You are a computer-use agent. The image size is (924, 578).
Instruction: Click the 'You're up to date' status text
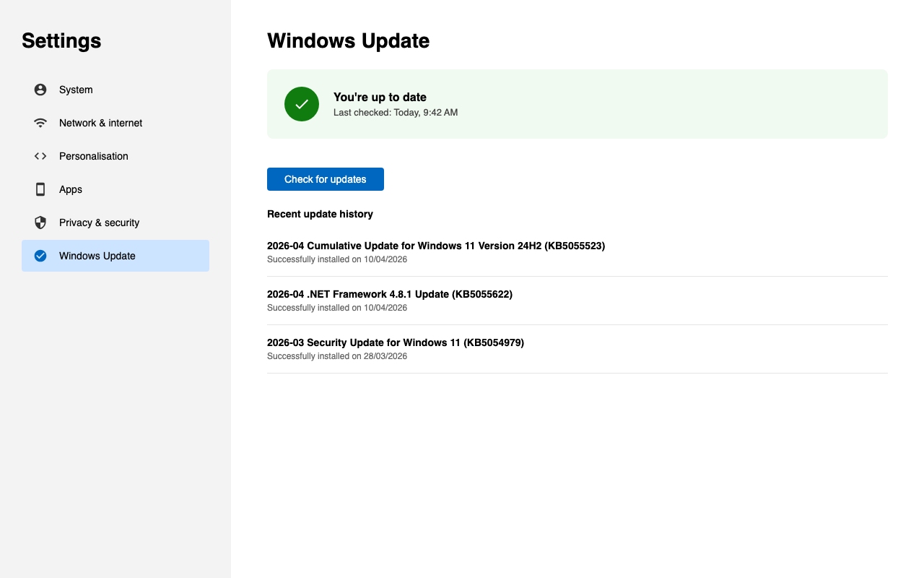(x=380, y=98)
